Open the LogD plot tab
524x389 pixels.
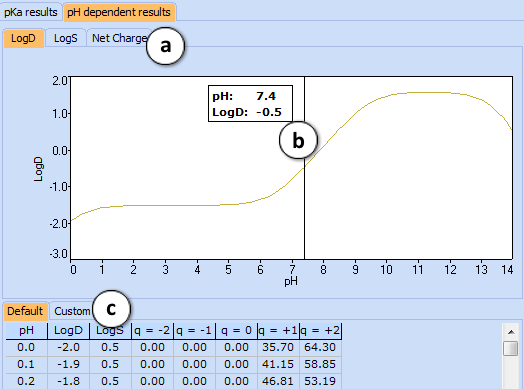(x=23, y=38)
